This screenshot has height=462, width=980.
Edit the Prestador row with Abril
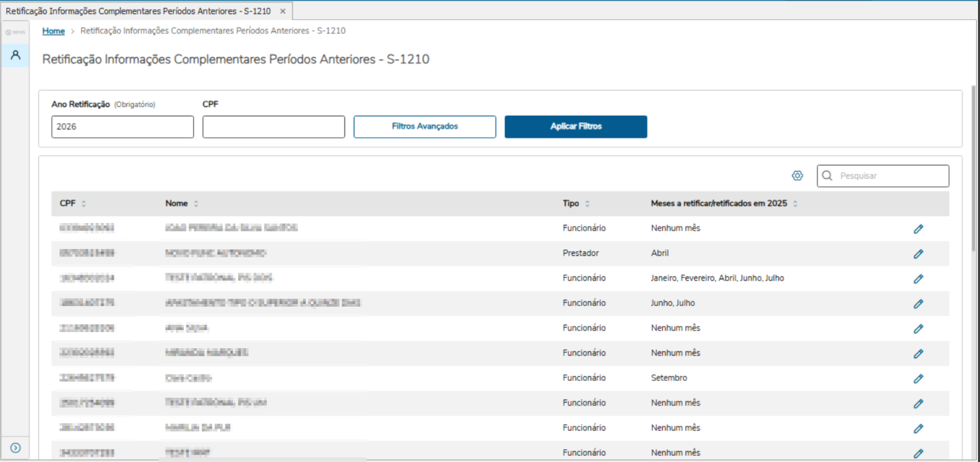[918, 254]
